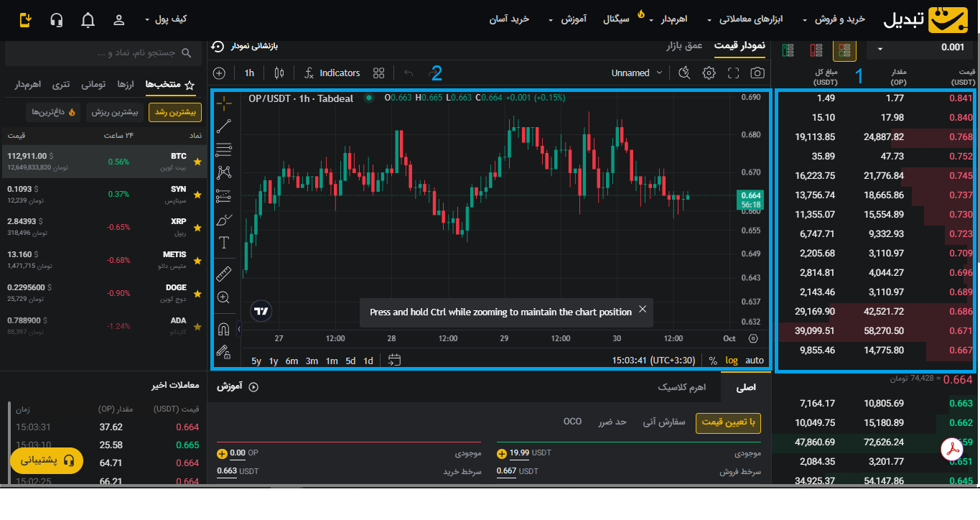Image resolution: width=980 pixels, height=520 pixels.
Task: Click the پشتیبانی support button
Action: point(47,460)
